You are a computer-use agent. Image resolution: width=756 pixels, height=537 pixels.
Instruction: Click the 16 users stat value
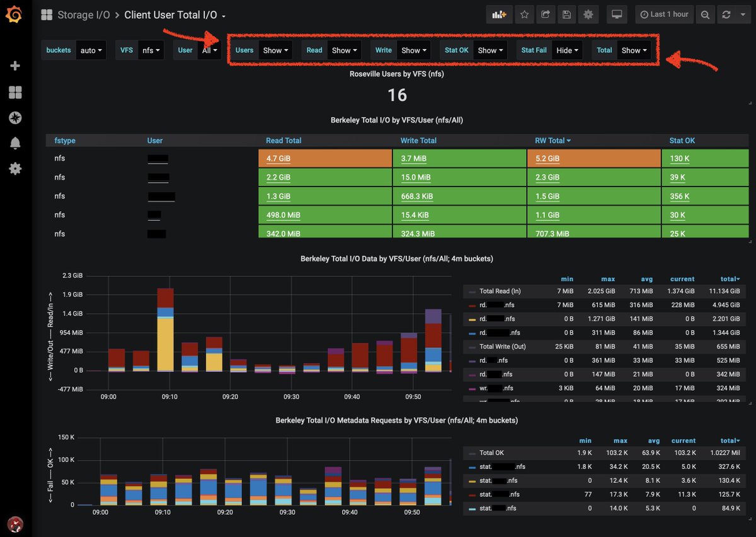pos(397,95)
